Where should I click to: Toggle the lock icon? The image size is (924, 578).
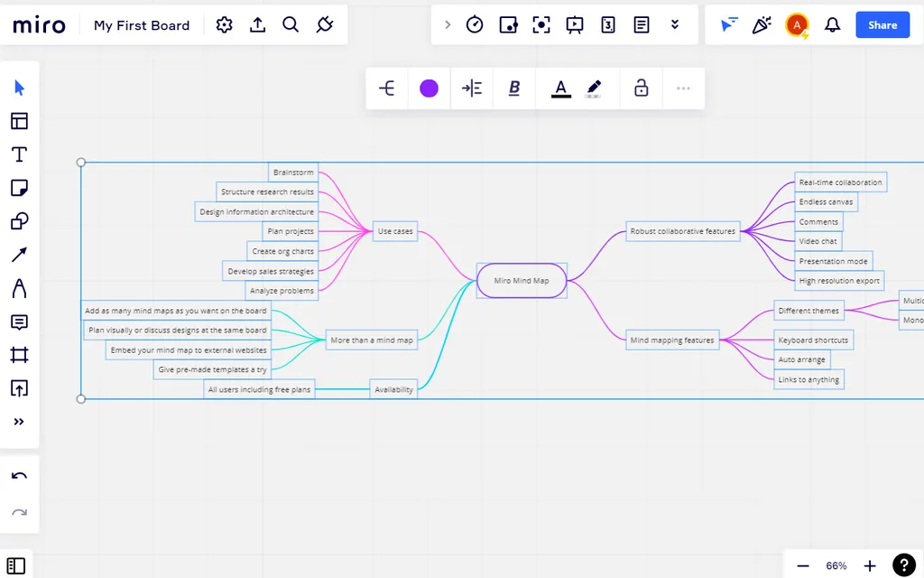[642, 89]
